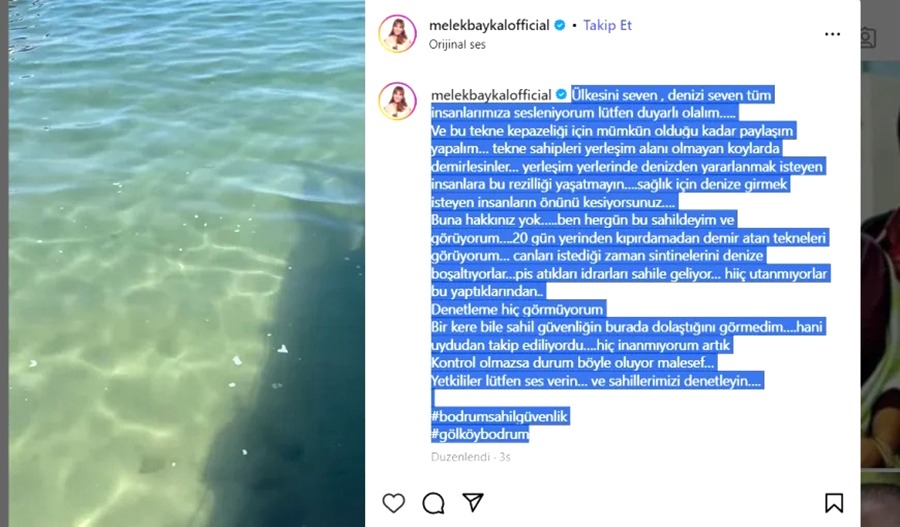Open the melekbaykalofficial profile from the header username
This screenshot has width=900, height=527.
(x=490, y=25)
